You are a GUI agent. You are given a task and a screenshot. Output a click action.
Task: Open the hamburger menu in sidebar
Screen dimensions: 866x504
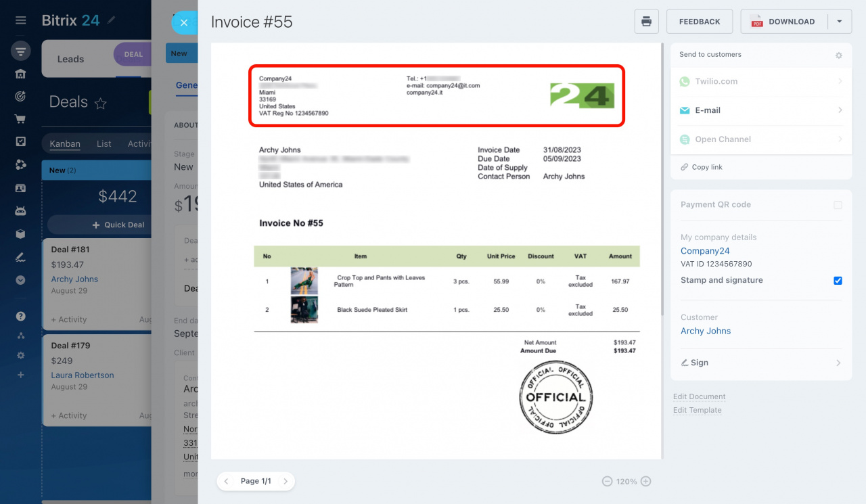pos(21,20)
